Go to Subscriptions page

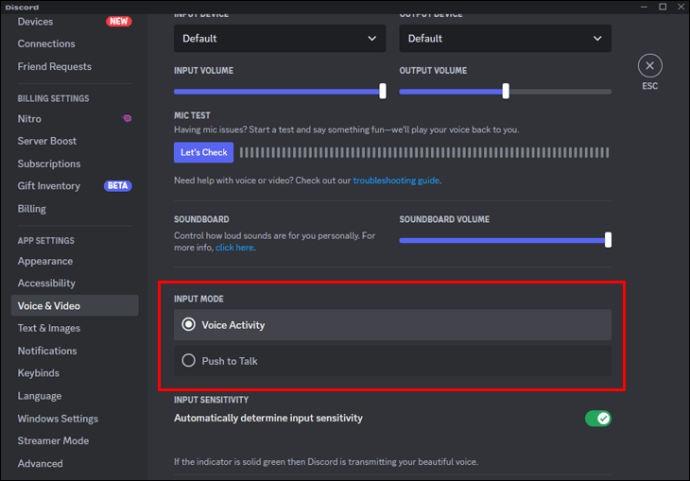[x=49, y=164]
